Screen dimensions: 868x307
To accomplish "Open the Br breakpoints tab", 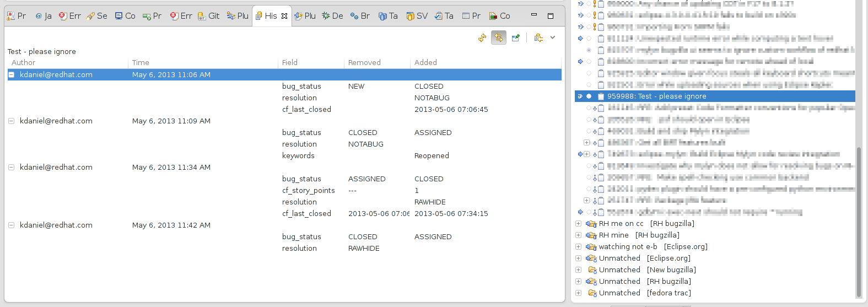I will pos(360,16).
